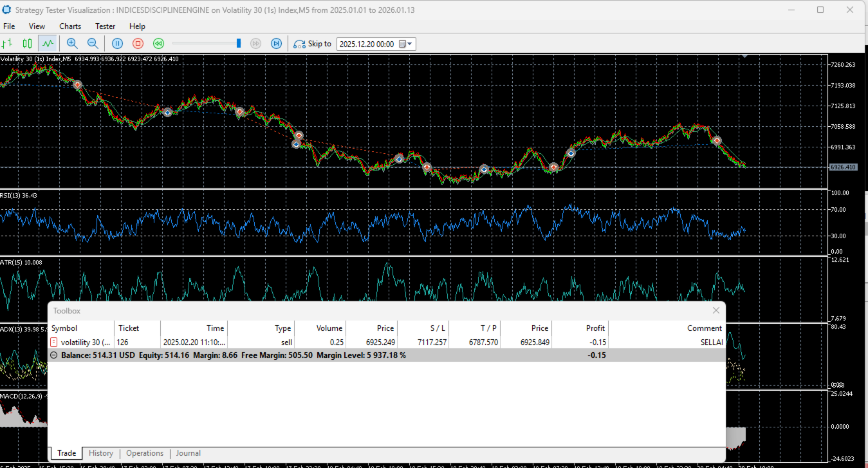Zoom out of the chart
868x468 pixels.
point(93,44)
